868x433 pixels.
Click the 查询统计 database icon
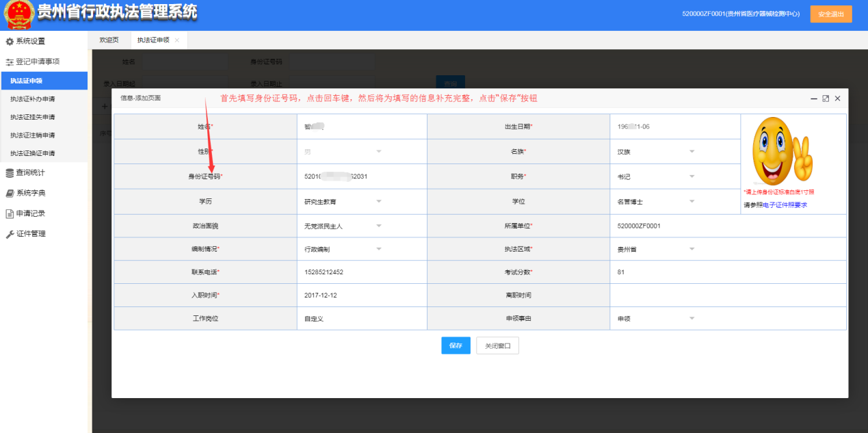(10, 173)
